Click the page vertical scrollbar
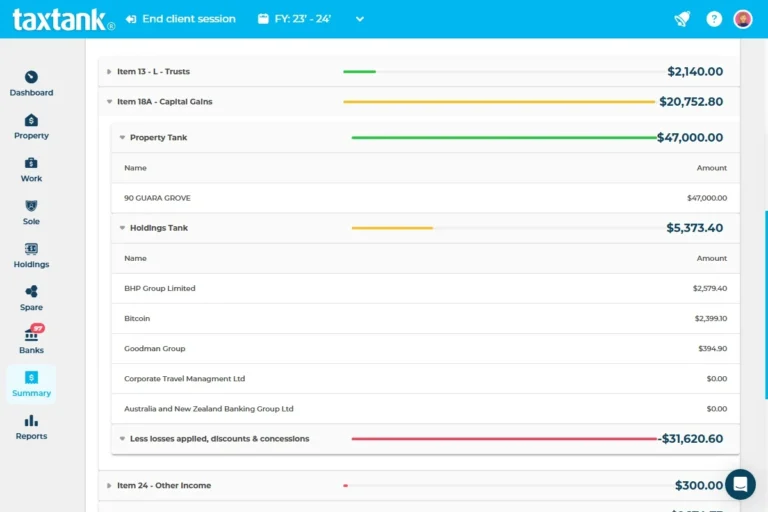Viewport: 768px width, 512px height. click(766, 305)
